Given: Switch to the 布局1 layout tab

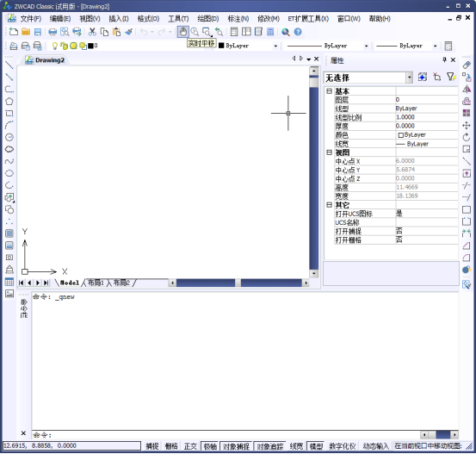Looking at the screenshot, I should (96, 283).
